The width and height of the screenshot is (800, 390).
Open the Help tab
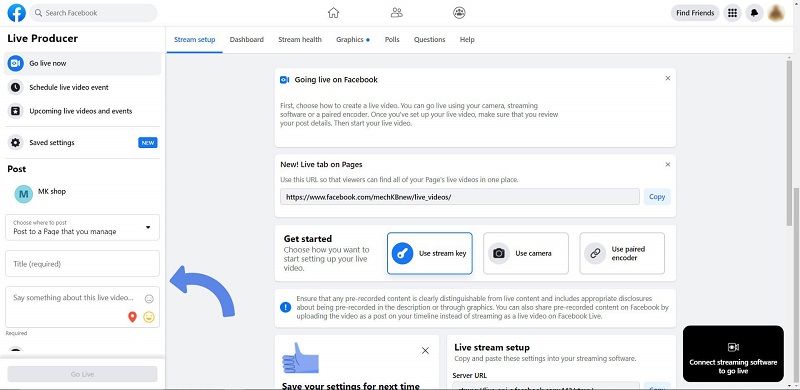click(x=467, y=39)
